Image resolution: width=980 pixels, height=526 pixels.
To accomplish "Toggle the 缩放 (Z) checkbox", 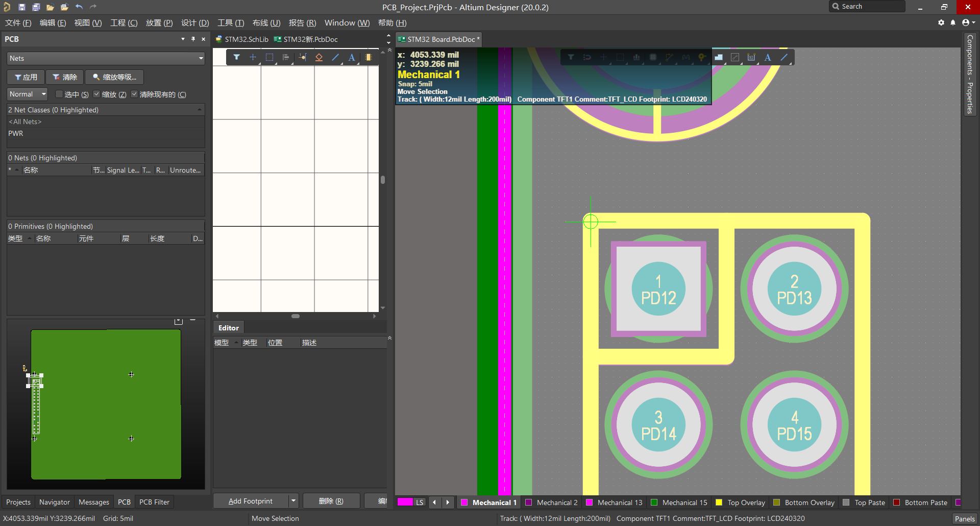I will (96, 94).
